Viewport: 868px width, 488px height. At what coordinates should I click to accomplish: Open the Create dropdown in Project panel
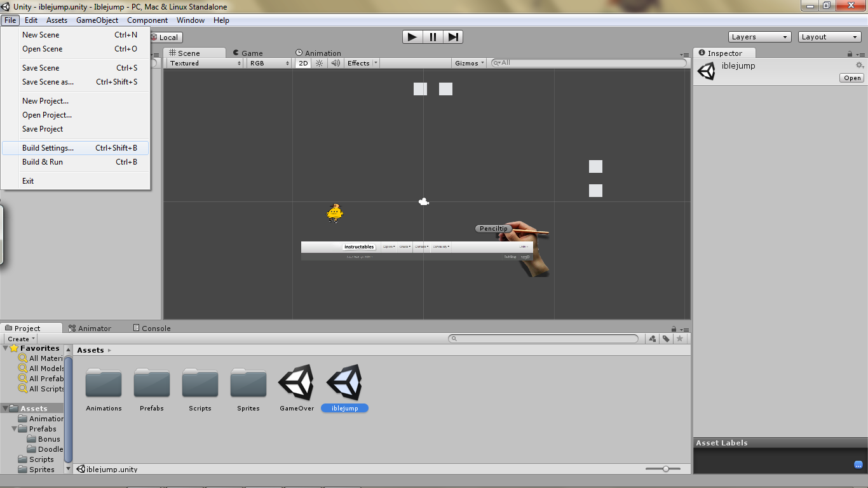22,339
